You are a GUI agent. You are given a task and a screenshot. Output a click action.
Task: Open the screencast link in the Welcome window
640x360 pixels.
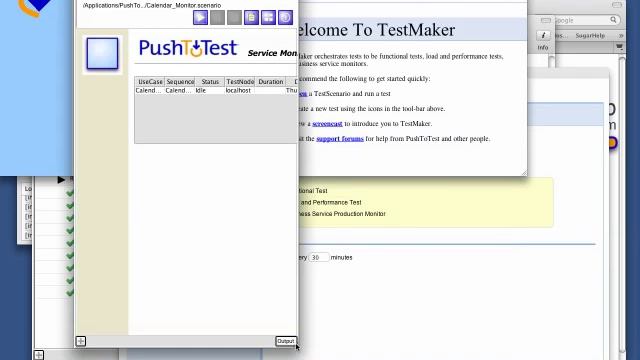coord(327,124)
